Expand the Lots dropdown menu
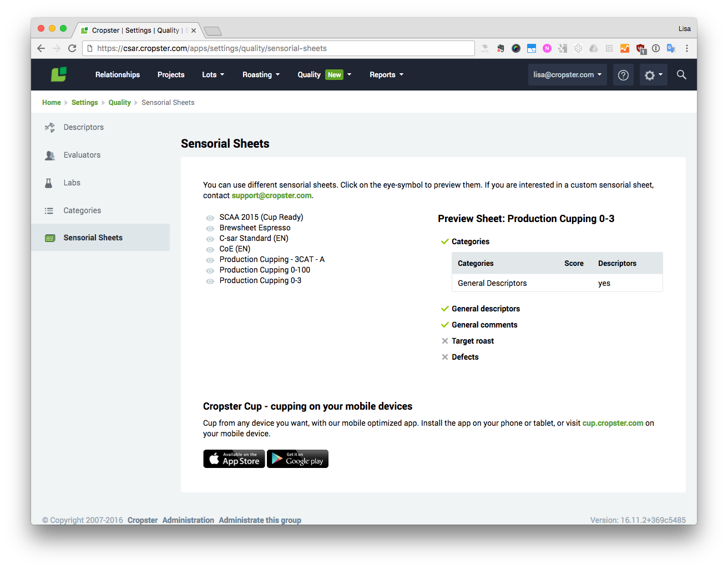 [x=213, y=75]
